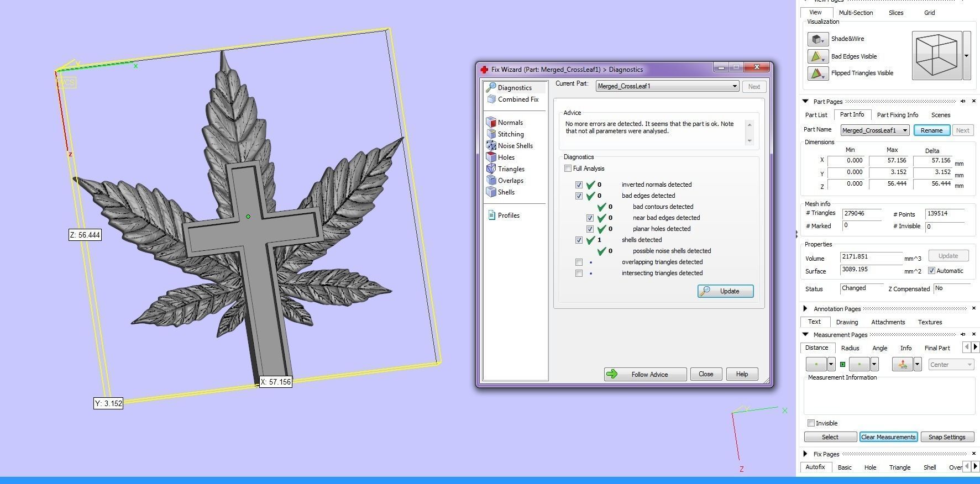Screen dimensions: 980x484
Task: Toggle the Automatic checkbox in Properties
Action: tap(931, 271)
